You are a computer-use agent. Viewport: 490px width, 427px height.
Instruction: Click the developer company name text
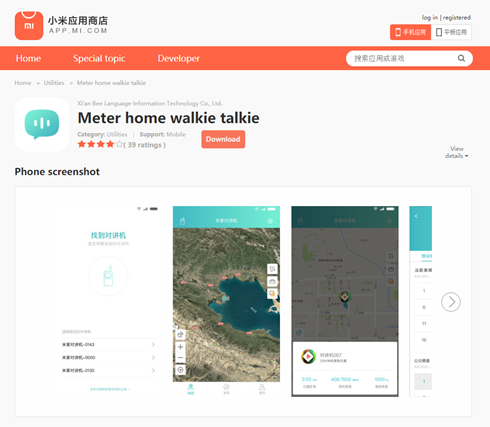point(150,103)
